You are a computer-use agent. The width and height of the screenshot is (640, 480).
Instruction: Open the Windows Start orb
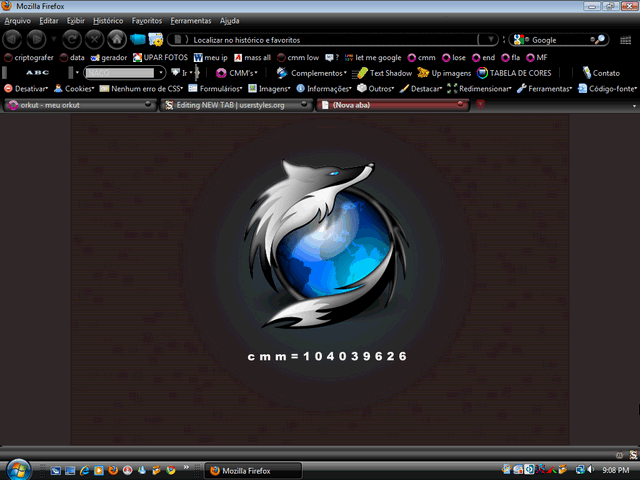18,469
